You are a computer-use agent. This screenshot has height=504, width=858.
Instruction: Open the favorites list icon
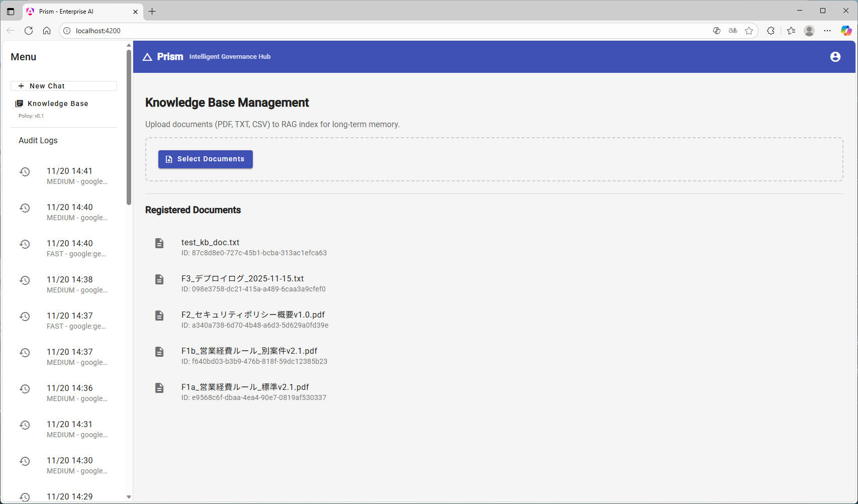[x=791, y=31]
